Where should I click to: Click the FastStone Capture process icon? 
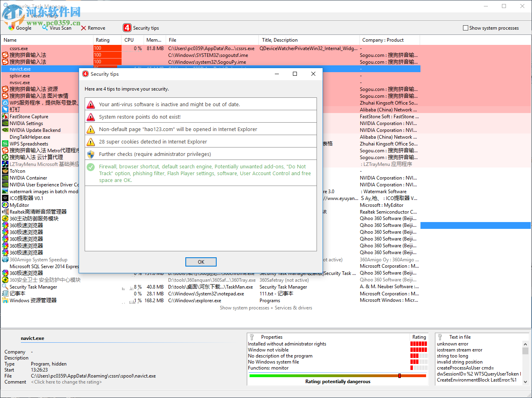pos(6,116)
